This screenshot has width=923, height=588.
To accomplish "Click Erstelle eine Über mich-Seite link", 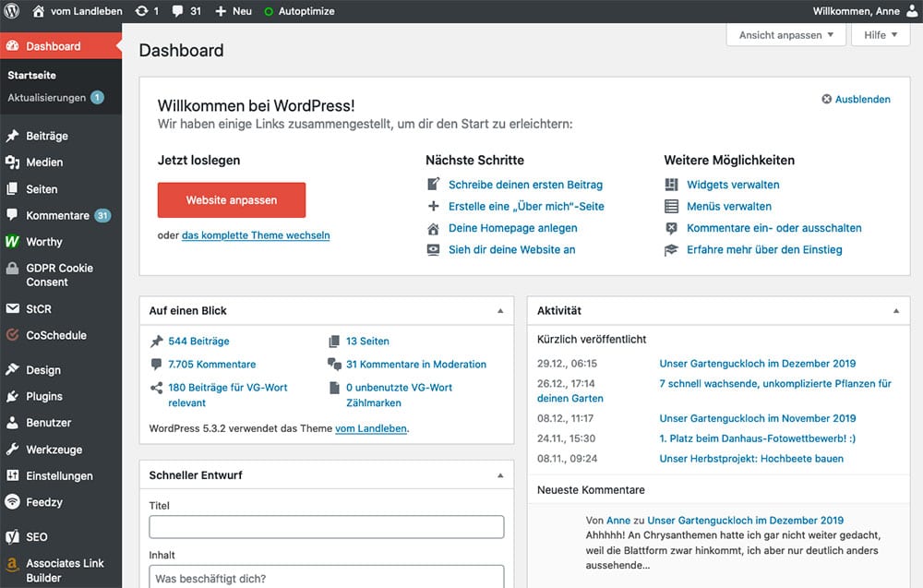I will coord(526,207).
